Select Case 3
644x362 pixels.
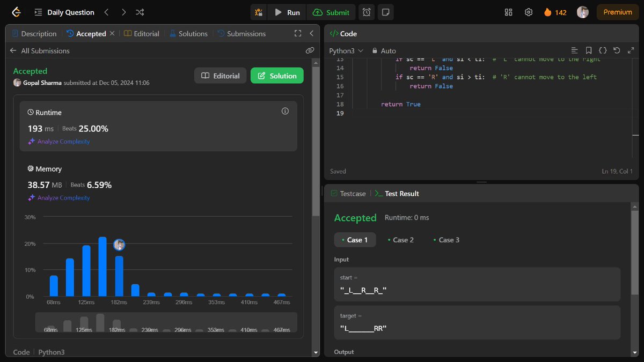click(x=446, y=240)
